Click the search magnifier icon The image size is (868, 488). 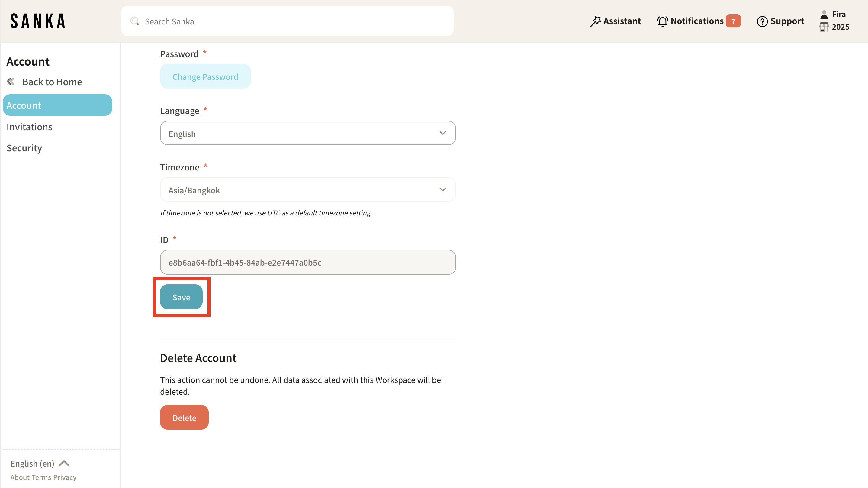coord(134,21)
